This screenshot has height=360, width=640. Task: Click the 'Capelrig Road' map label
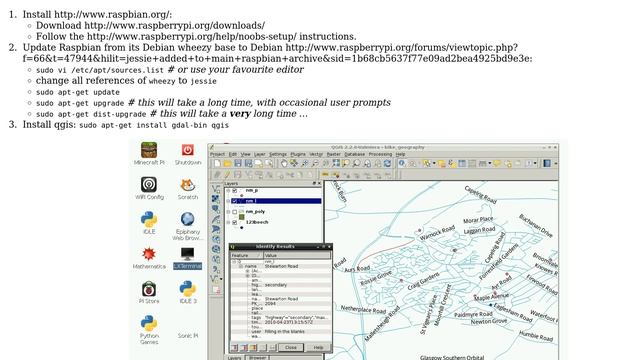[480, 194]
